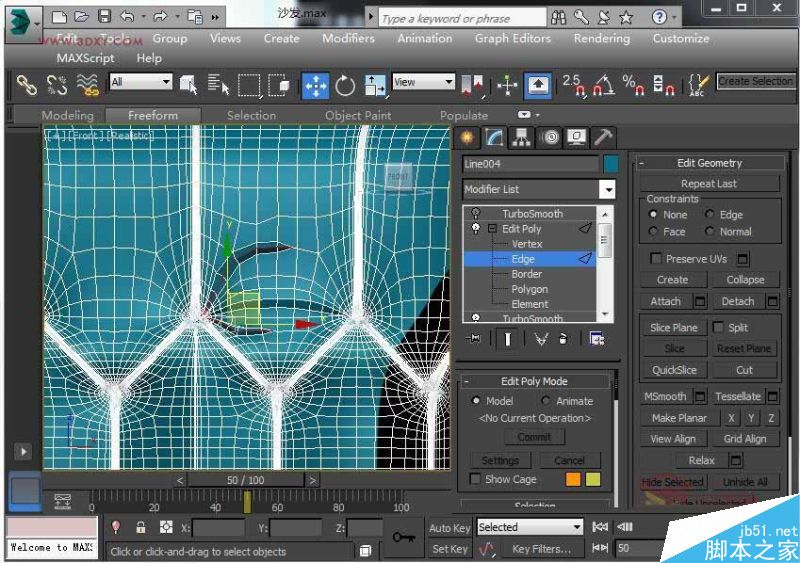
Task: Click the Collapse button
Action: pos(745,280)
